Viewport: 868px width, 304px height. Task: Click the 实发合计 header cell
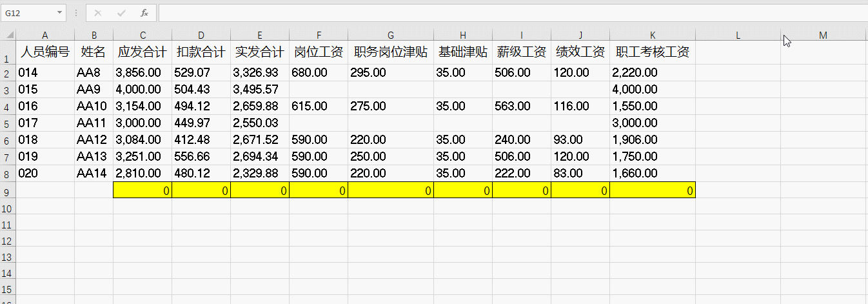(x=260, y=53)
